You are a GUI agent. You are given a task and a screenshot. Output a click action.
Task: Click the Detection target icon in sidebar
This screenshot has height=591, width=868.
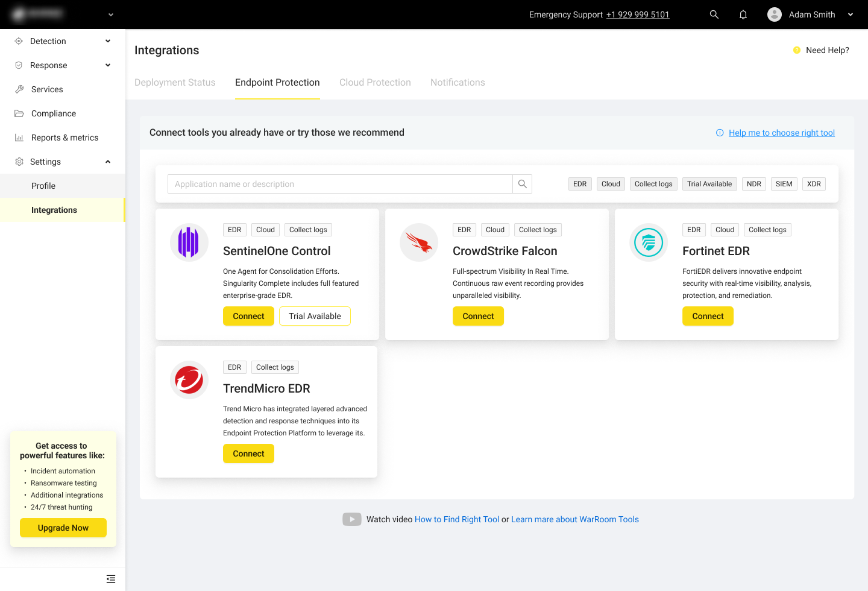pyautogui.click(x=19, y=41)
